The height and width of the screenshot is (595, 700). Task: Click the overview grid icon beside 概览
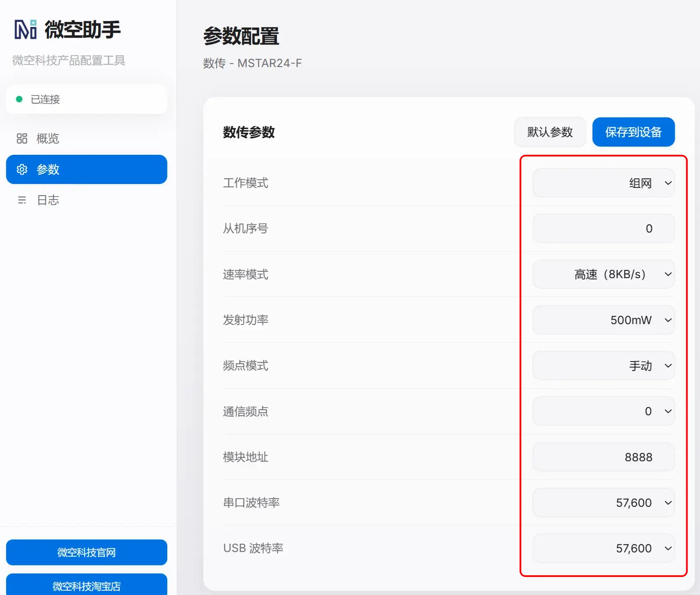pos(22,138)
